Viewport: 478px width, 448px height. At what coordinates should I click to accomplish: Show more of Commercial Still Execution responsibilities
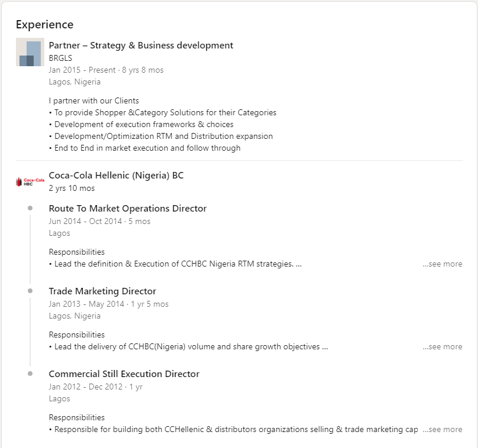[443, 430]
